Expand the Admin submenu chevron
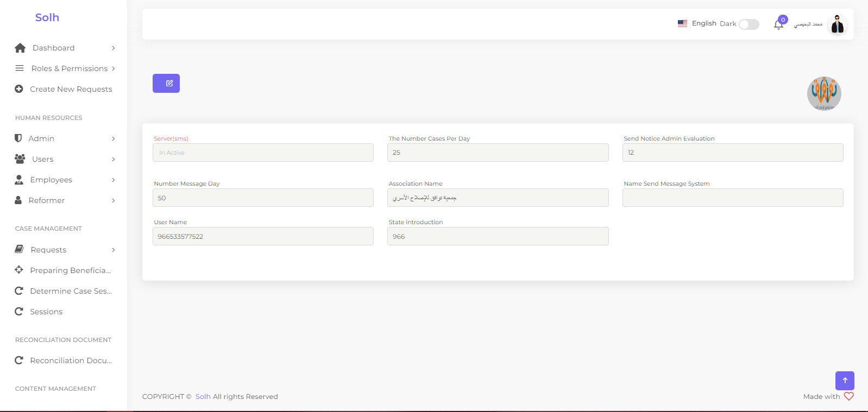Viewport: 868px width, 412px height. [113, 139]
